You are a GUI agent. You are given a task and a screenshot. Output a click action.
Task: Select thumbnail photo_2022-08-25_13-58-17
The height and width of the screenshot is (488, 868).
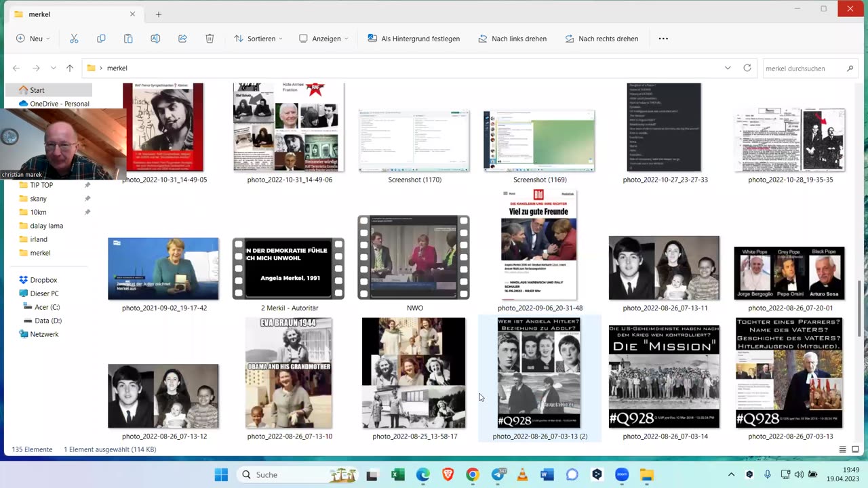click(414, 373)
